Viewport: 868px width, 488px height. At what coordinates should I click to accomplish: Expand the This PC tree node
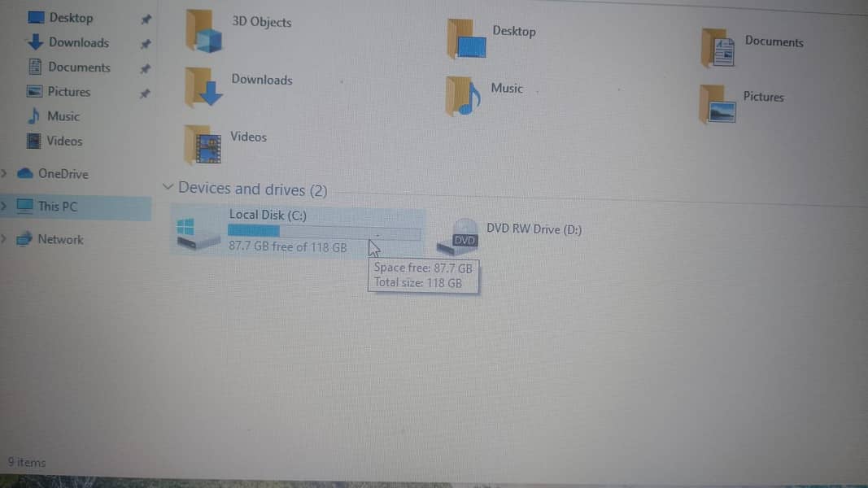(4, 206)
